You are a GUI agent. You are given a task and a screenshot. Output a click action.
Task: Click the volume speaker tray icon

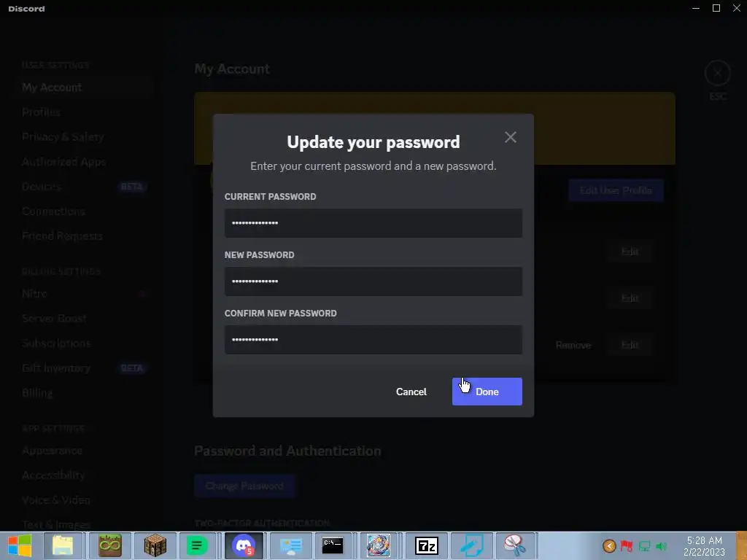[x=661, y=545]
